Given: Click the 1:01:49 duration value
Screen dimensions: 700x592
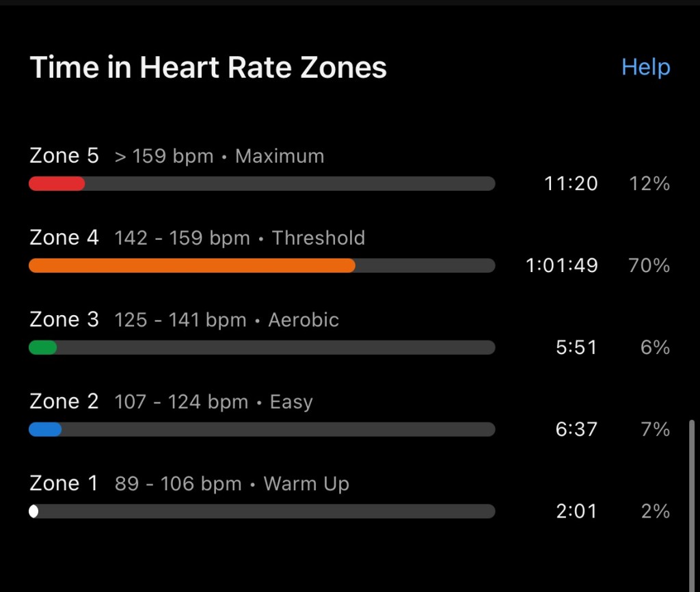Looking at the screenshot, I should point(561,265).
